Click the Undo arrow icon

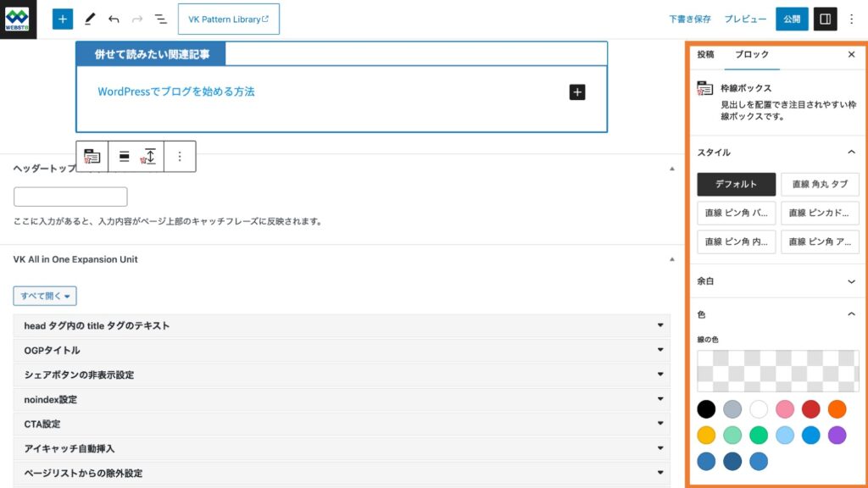114,19
